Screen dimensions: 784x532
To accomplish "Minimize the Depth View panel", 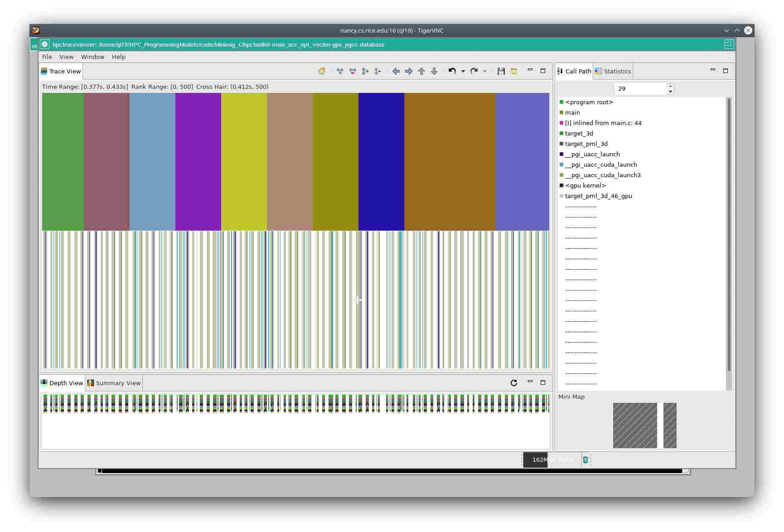I will tap(530, 382).
